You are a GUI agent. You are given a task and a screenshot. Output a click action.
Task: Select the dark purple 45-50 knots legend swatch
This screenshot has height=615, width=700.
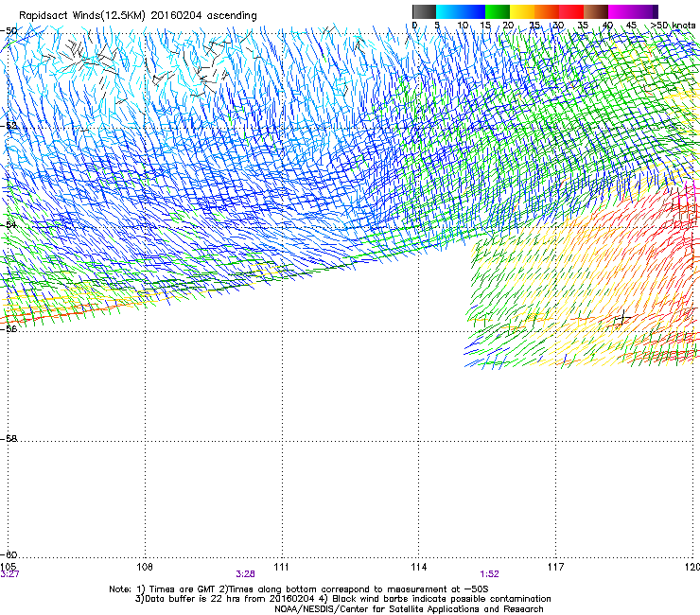click(x=645, y=11)
